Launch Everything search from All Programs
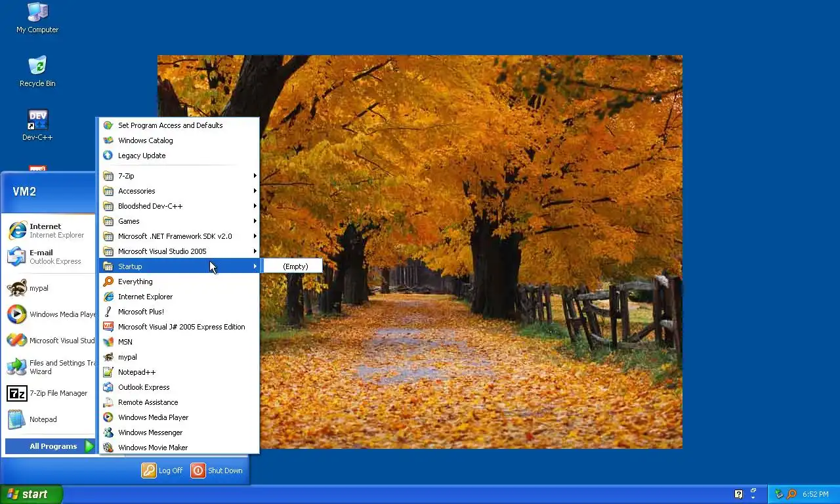This screenshot has width=840, height=504. [x=178, y=282]
